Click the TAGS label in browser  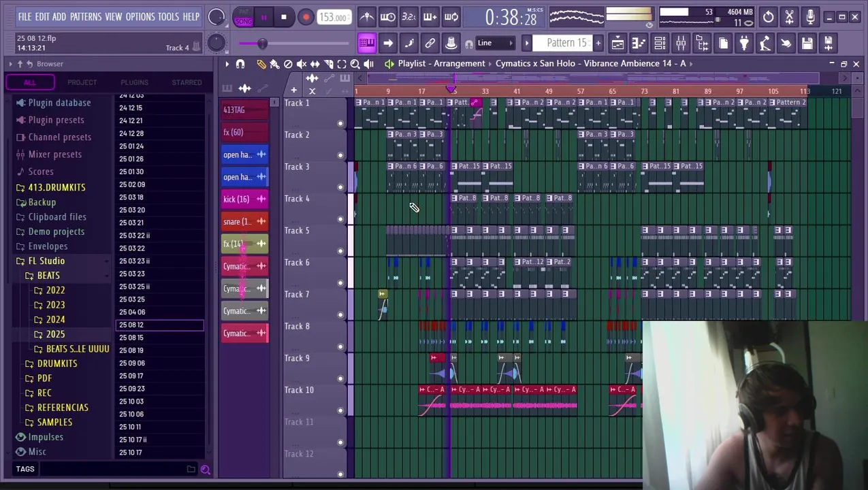pos(25,469)
